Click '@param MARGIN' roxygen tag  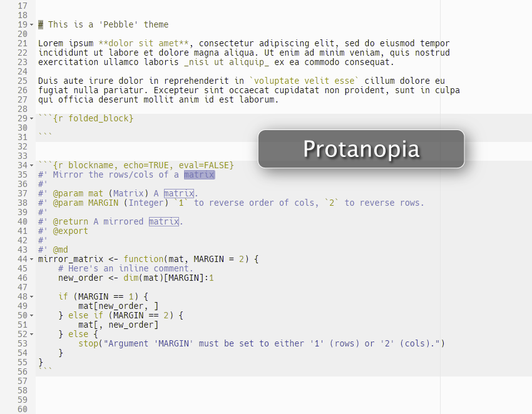point(86,203)
